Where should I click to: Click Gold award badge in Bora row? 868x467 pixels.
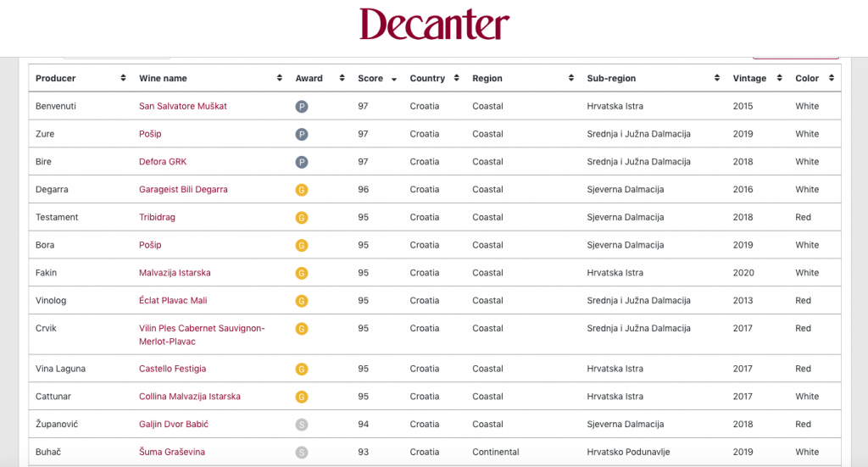[302, 245]
